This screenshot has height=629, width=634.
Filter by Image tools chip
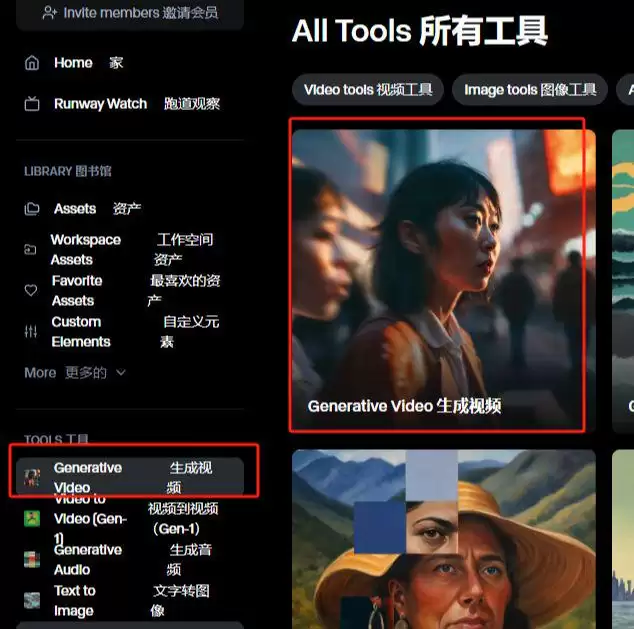point(530,90)
